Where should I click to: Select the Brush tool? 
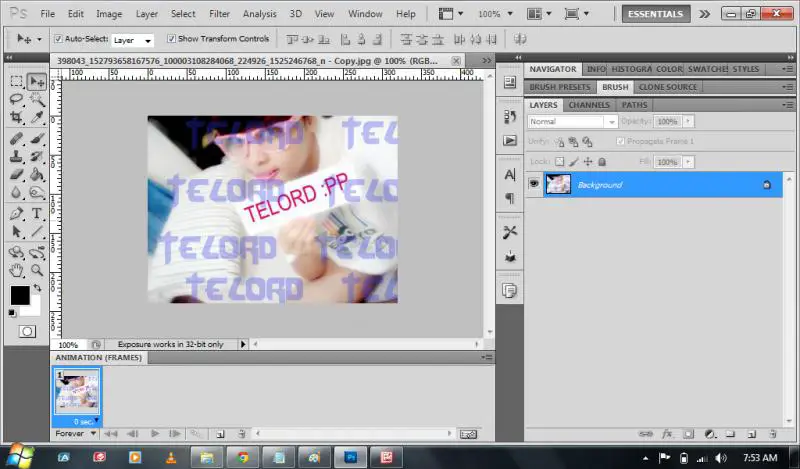tap(37, 139)
